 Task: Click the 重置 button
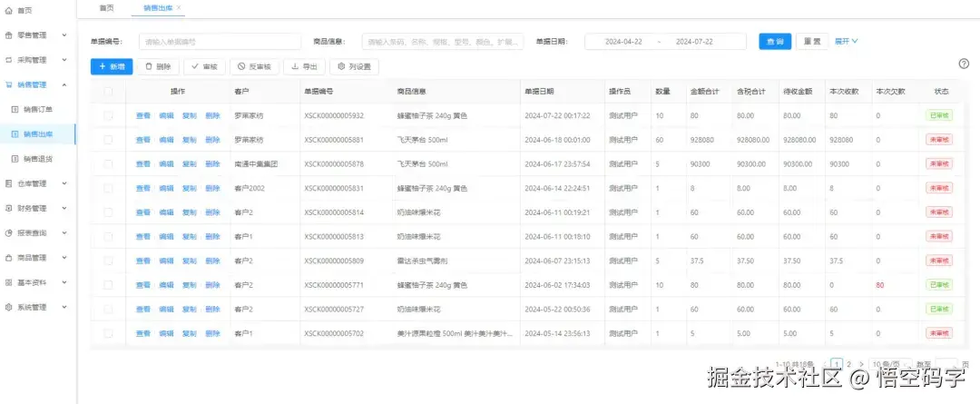coord(812,41)
